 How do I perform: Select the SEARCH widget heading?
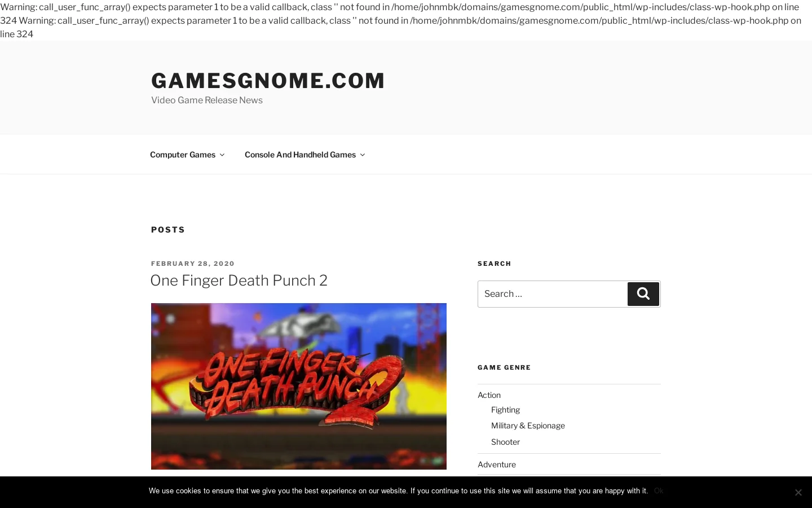coord(495,264)
